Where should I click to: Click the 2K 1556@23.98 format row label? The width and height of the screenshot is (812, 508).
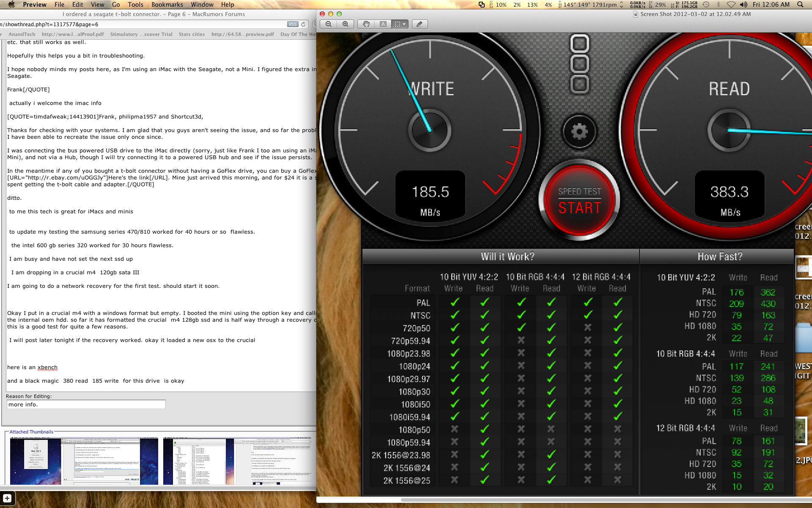[401, 455]
